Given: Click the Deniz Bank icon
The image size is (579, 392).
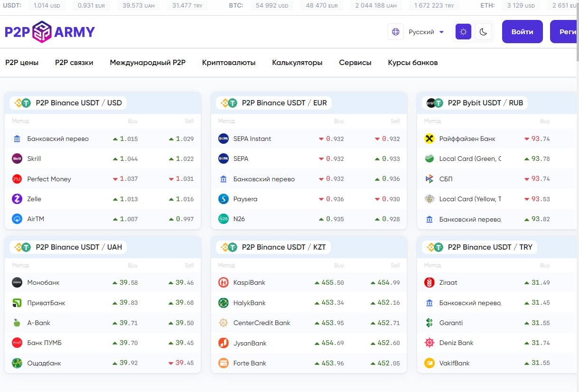Looking at the screenshot, I should [x=429, y=343].
